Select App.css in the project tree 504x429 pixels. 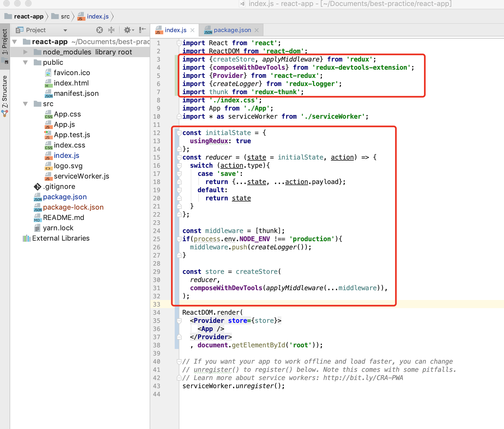(67, 114)
